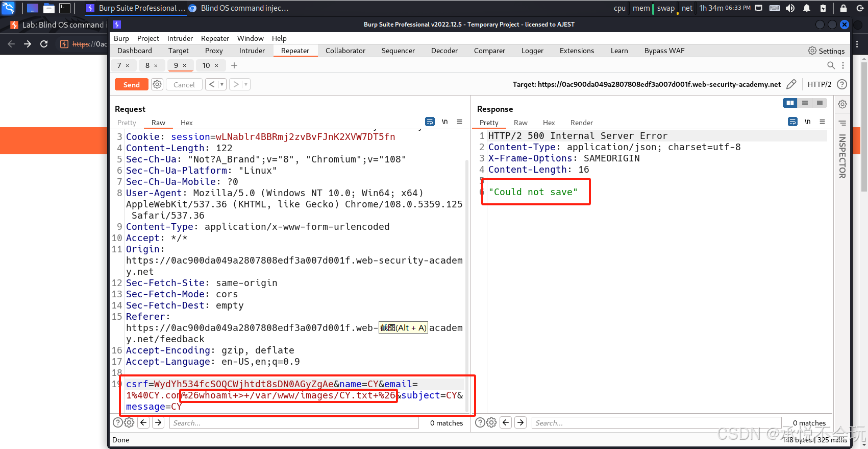Add a new Repeater tab
The height and width of the screenshot is (449, 868).
click(x=234, y=65)
